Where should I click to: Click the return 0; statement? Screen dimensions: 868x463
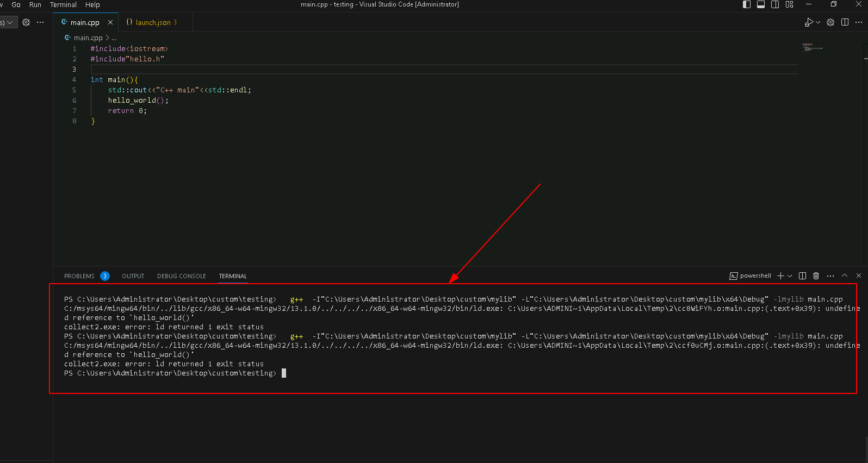point(127,111)
